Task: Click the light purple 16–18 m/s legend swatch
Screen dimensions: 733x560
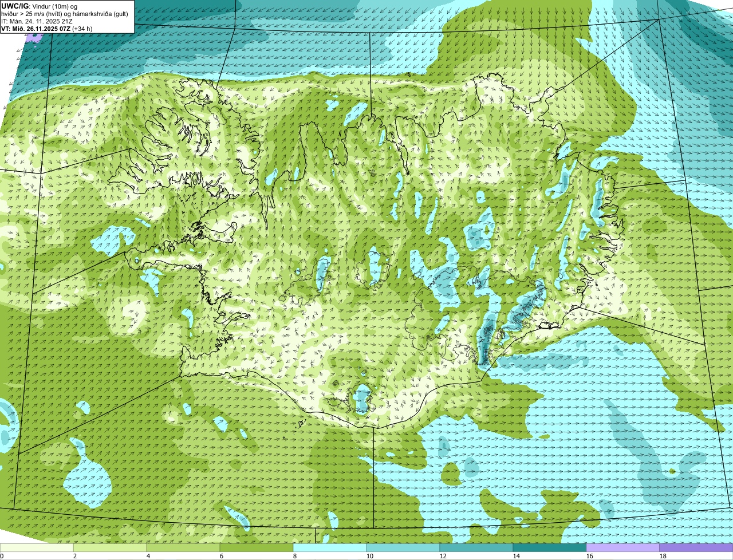Action: [623, 547]
